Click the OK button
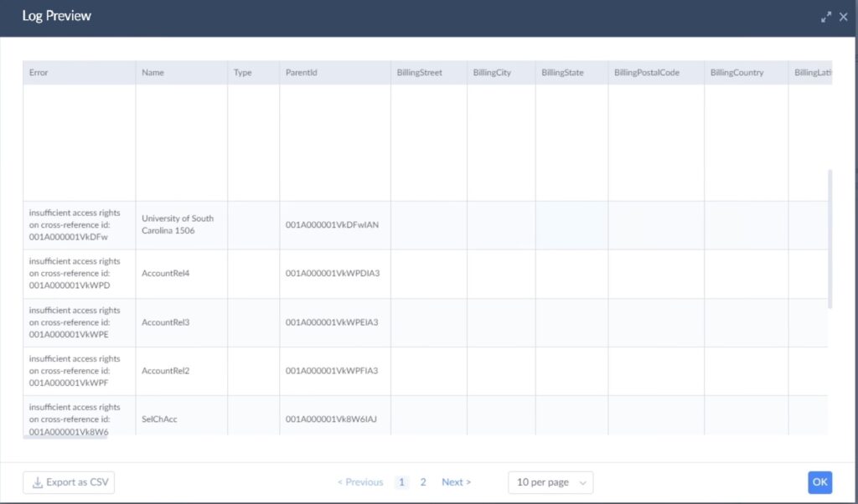This screenshot has width=858, height=504. click(819, 483)
